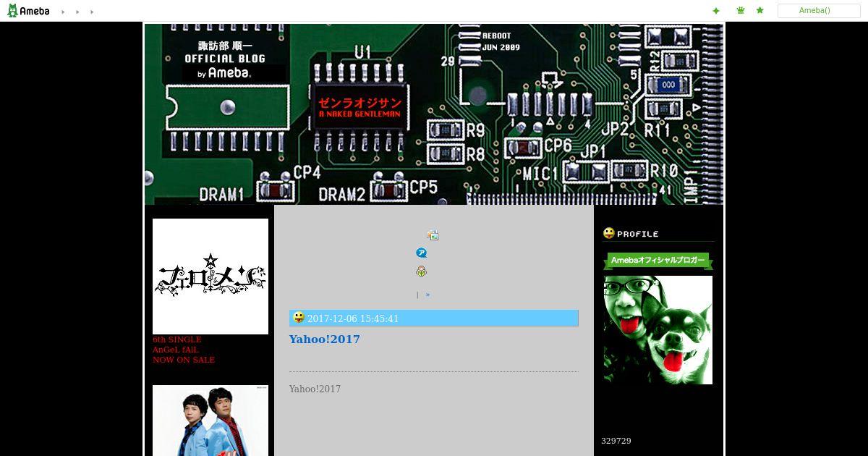
Task: Open the crown ranking icon
Action: [x=741, y=10]
